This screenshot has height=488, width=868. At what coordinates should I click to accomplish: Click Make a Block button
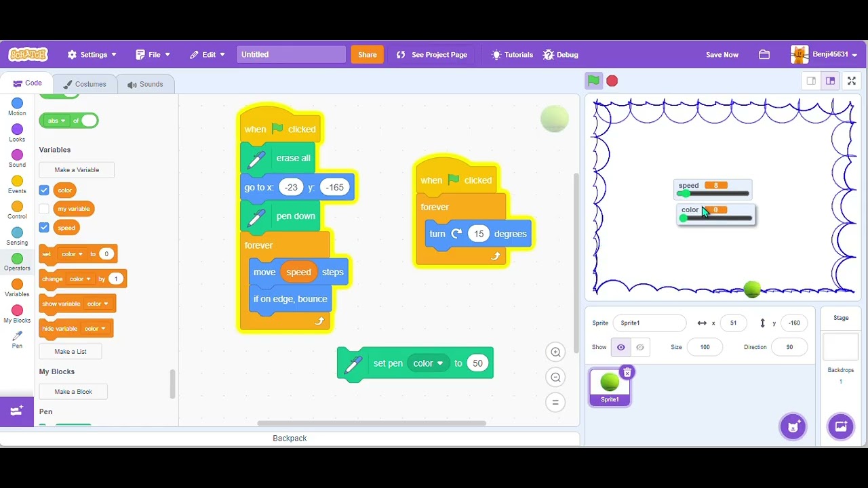point(73,391)
